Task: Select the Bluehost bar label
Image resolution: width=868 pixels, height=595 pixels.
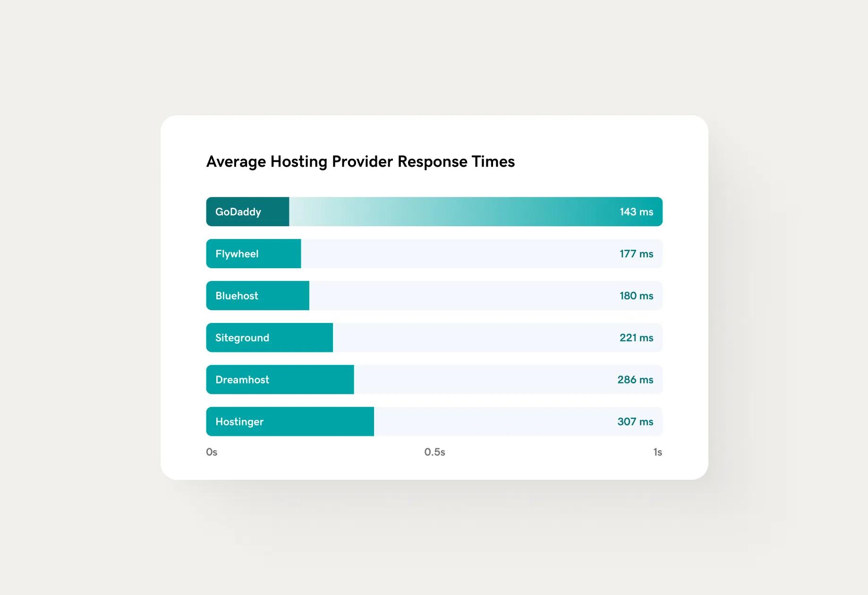Action: pos(237,296)
